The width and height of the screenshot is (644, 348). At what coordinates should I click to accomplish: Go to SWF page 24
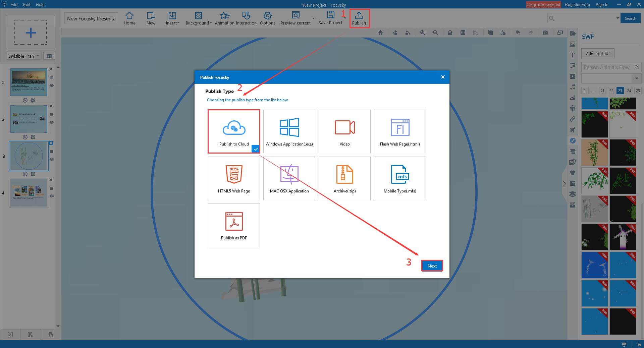click(629, 91)
